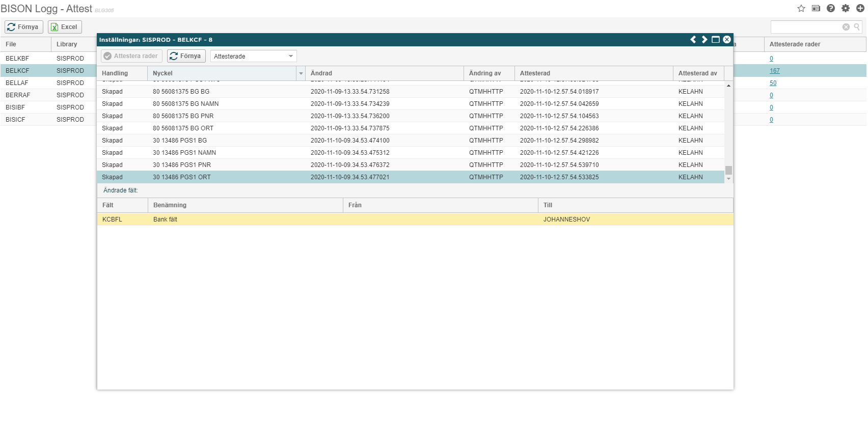
Task: Click the Från column header
Action: [441, 205]
